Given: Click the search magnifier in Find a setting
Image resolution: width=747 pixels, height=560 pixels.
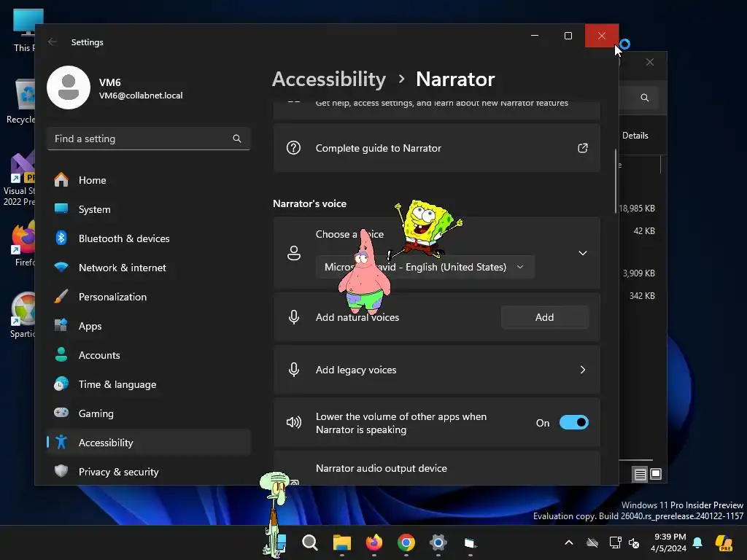Looking at the screenshot, I should (x=237, y=139).
